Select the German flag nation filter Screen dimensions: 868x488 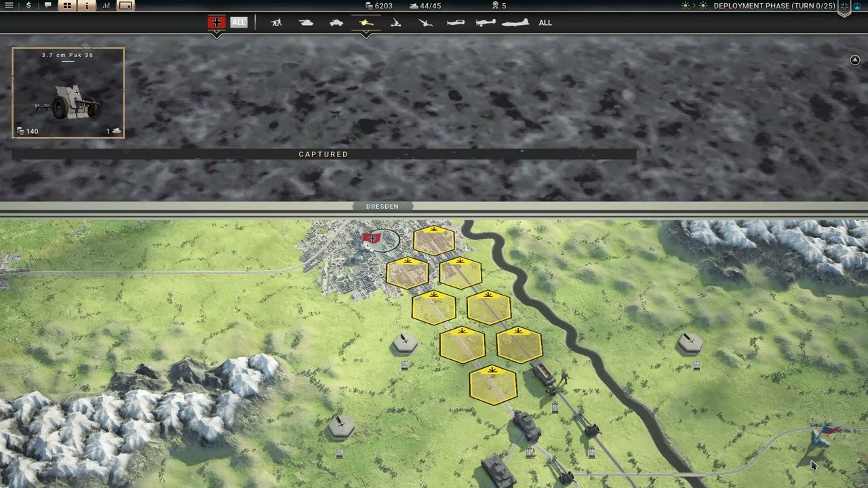216,22
